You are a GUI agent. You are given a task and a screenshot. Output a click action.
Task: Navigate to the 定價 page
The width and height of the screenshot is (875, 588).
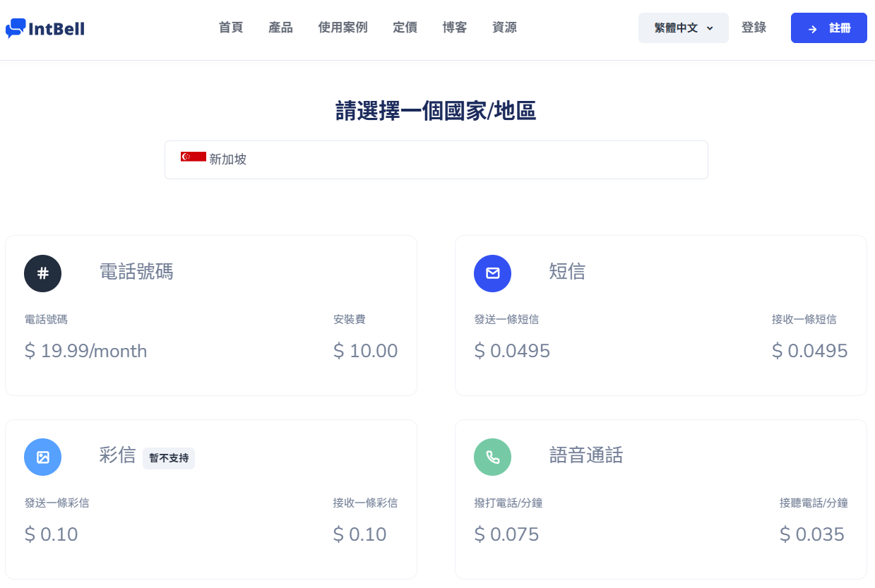[405, 28]
